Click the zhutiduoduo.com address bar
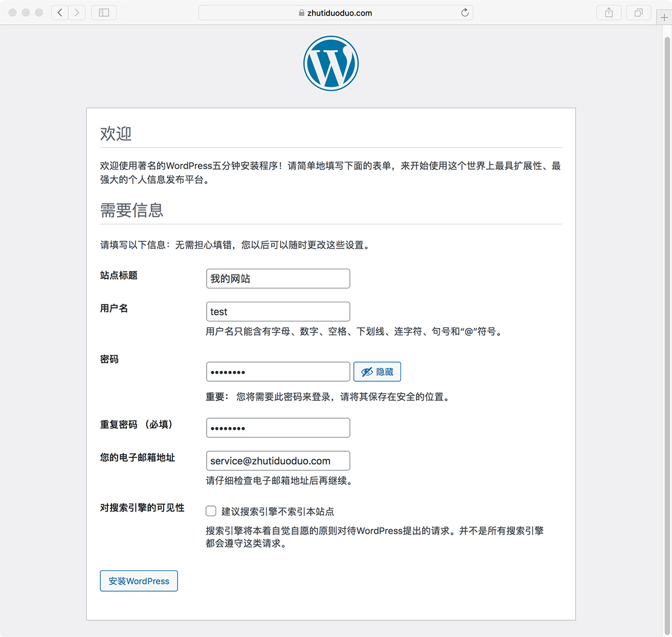 click(336, 12)
